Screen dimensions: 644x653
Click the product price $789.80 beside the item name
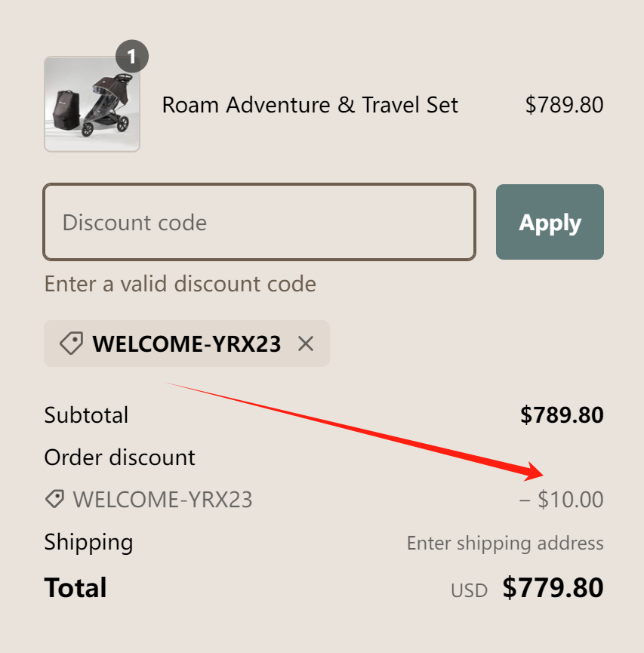click(x=564, y=105)
